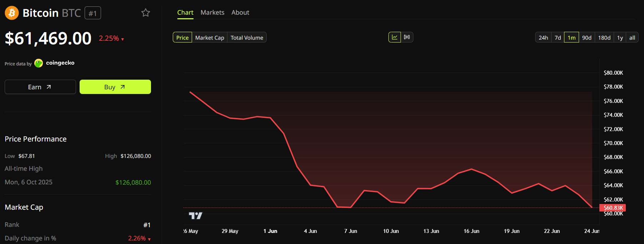
Task: Click the Bitcoin logo icon
Action: (12, 13)
